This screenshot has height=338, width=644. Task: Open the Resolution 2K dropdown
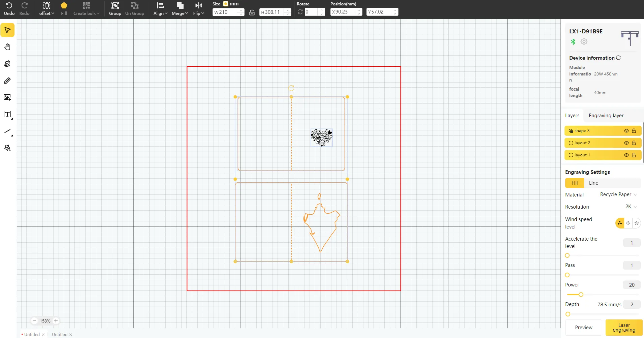631,207
